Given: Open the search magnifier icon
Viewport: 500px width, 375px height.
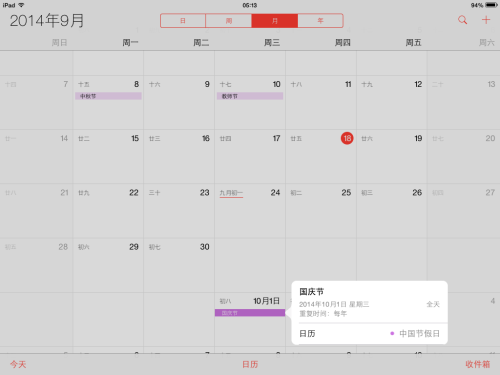Looking at the screenshot, I should coord(462,20).
